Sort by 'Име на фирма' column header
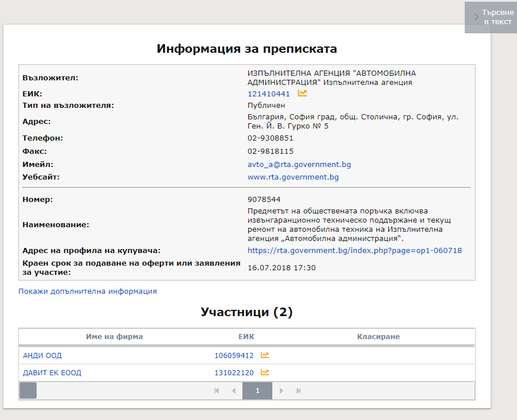 tap(114, 336)
